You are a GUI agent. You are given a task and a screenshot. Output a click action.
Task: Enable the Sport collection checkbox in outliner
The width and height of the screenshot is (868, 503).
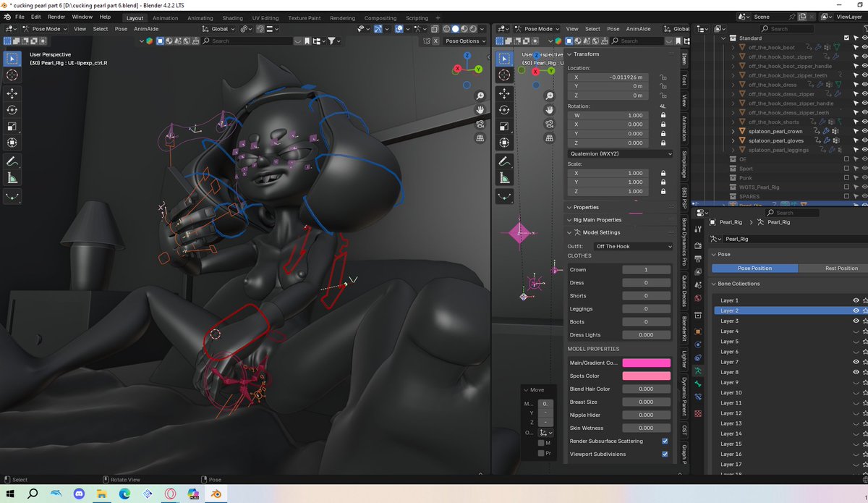846,169
